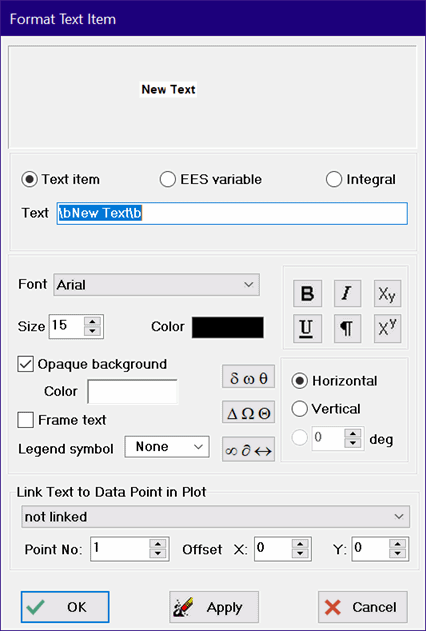Open the black text Color swatch
426x631 pixels.
[x=228, y=327]
